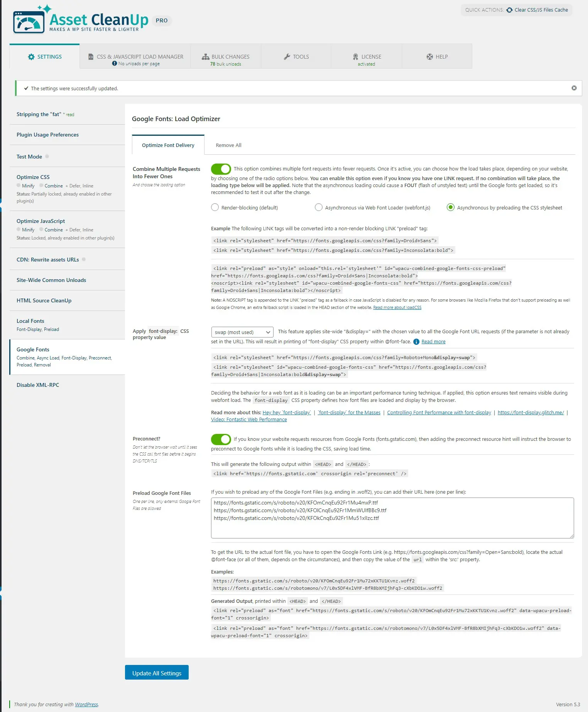Open Optimize CSS sidebar section
The height and width of the screenshot is (712, 588).
point(67,189)
